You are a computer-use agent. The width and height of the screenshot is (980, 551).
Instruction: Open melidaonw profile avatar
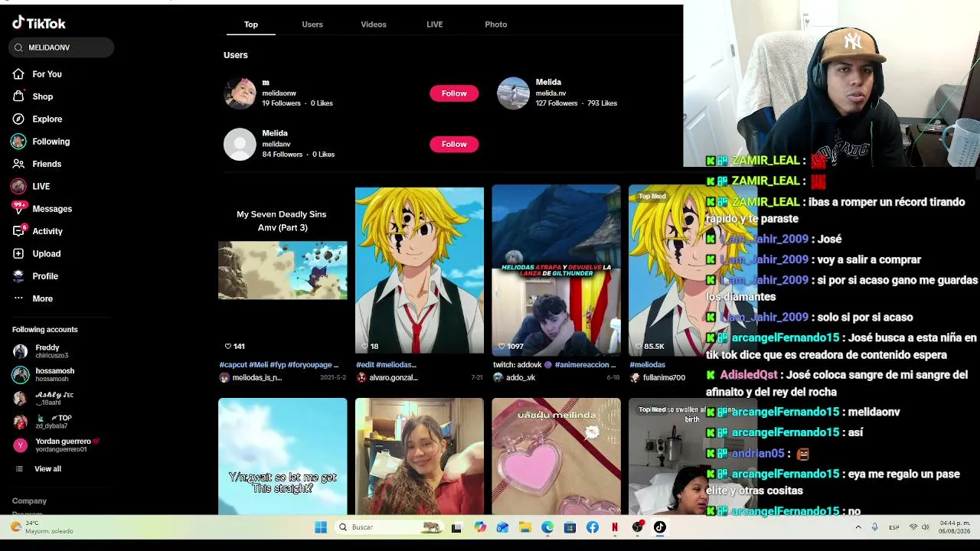240,93
